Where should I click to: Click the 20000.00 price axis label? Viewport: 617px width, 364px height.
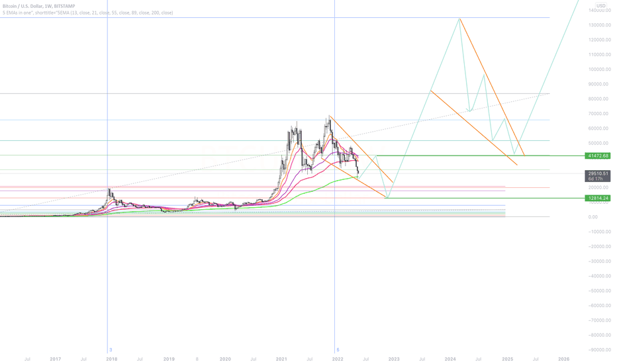point(599,187)
